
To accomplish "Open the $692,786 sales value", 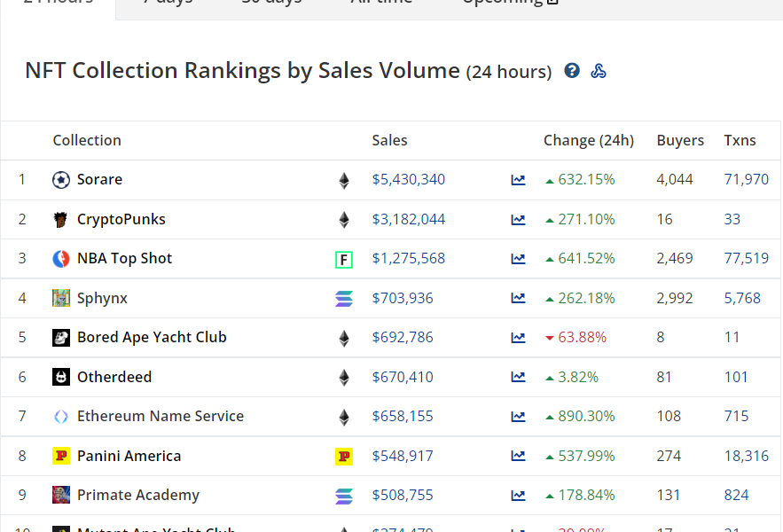I will [403, 337].
